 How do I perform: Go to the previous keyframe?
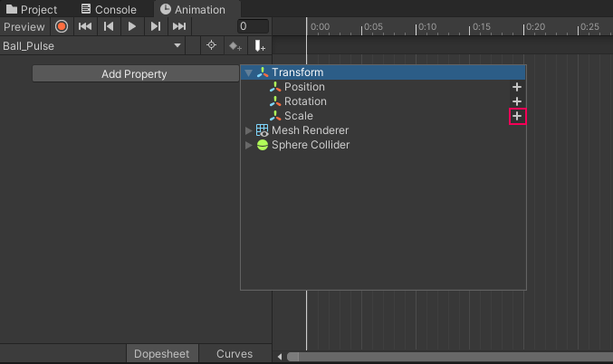[x=109, y=26]
